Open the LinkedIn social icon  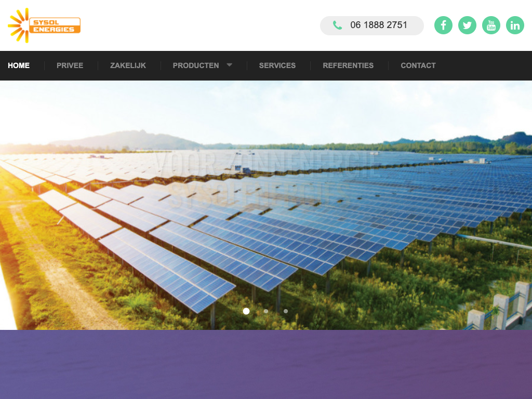click(515, 25)
